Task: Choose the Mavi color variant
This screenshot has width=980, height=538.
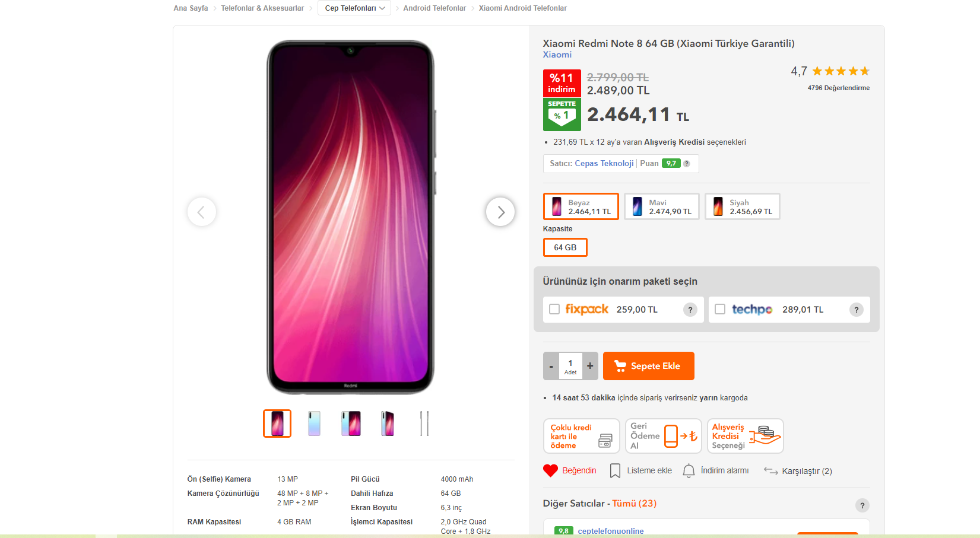Action: click(662, 206)
